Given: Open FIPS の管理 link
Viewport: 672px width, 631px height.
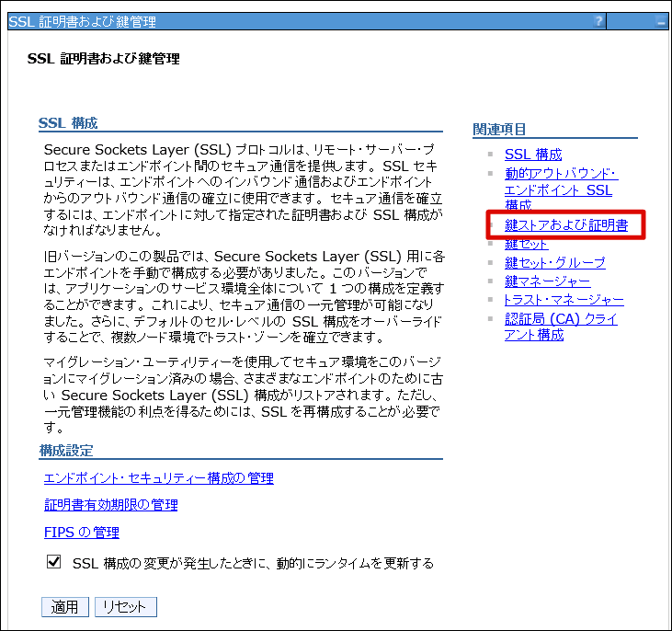Looking at the screenshot, I should (82, 533).
